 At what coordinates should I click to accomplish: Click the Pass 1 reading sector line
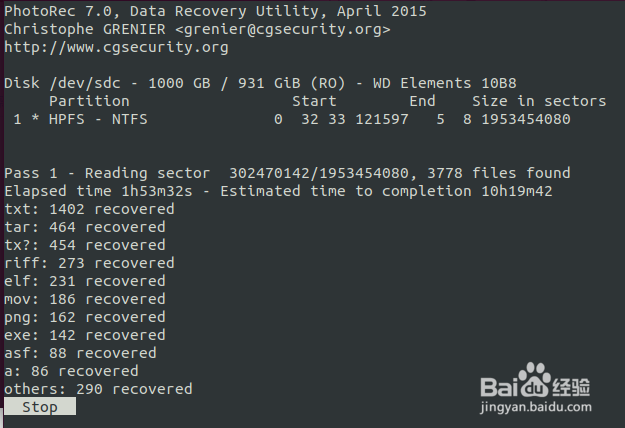[x=287, y=173]
